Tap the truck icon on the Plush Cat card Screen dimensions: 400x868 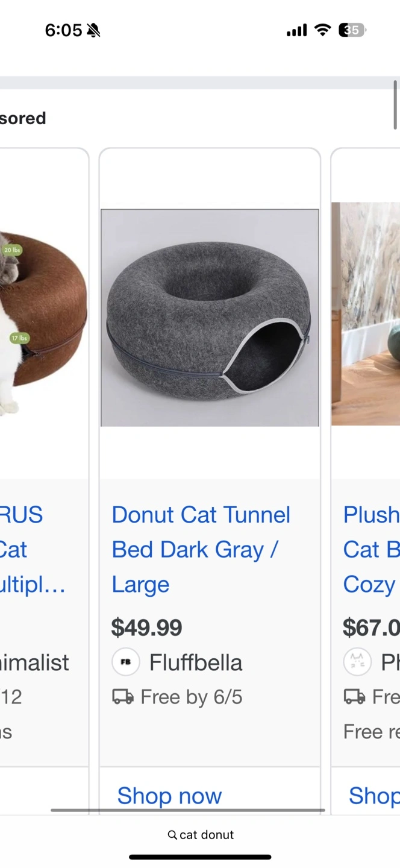354,697
